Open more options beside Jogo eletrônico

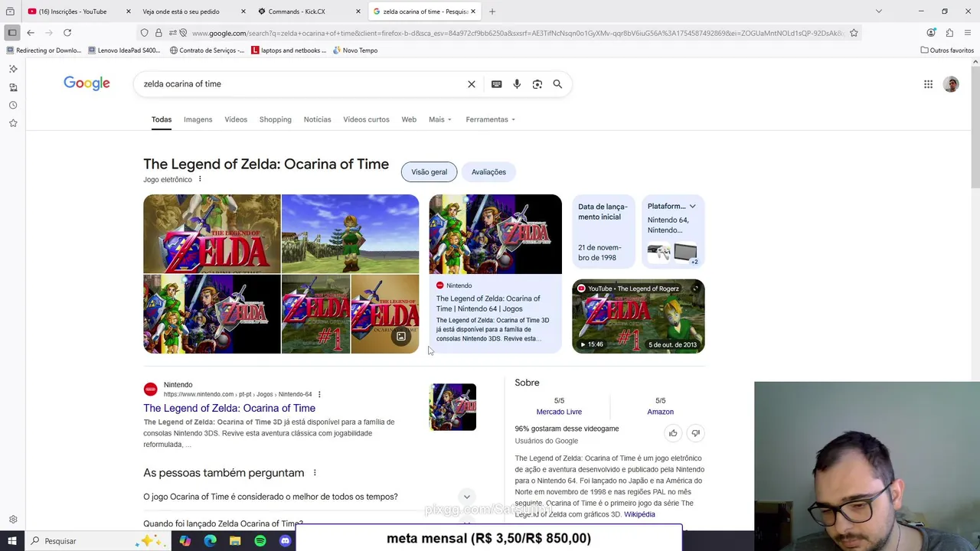point(200,179)
